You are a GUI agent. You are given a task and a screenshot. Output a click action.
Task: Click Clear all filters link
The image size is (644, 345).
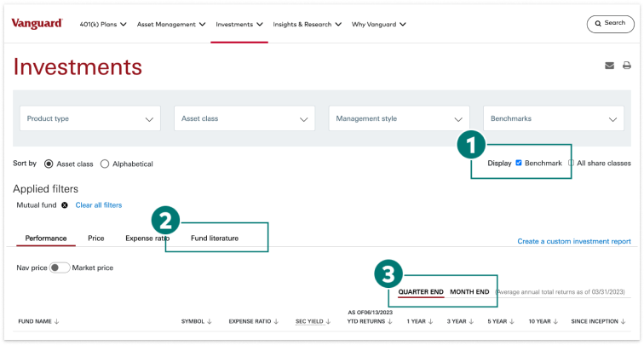pyautogui.click(x=99, y=205)
